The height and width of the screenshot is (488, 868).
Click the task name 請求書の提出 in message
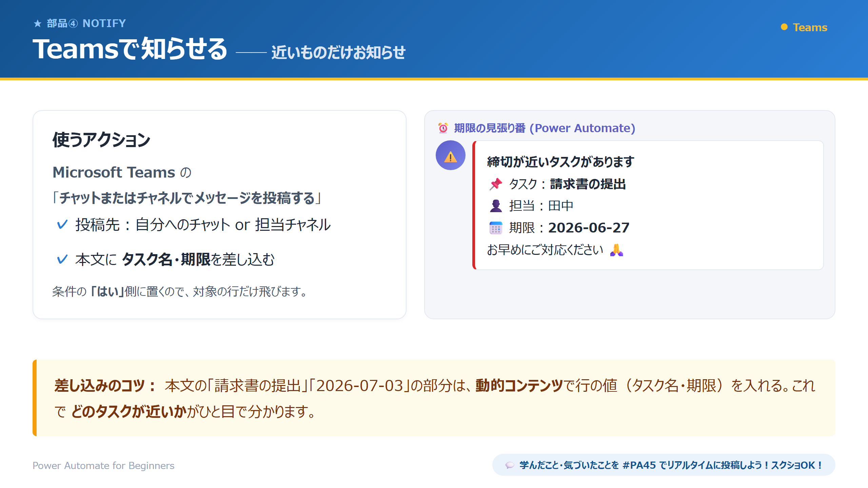tap(588, 184)
